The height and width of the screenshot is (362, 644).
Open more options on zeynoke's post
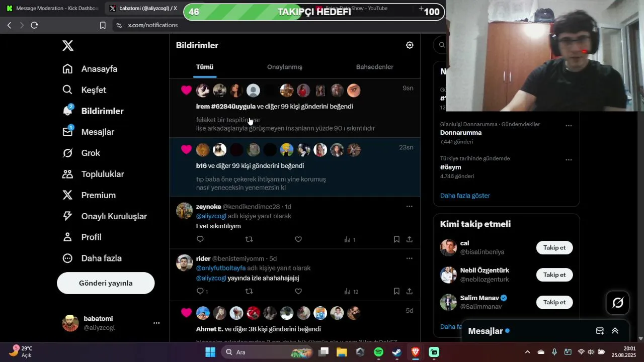(410, 206)
